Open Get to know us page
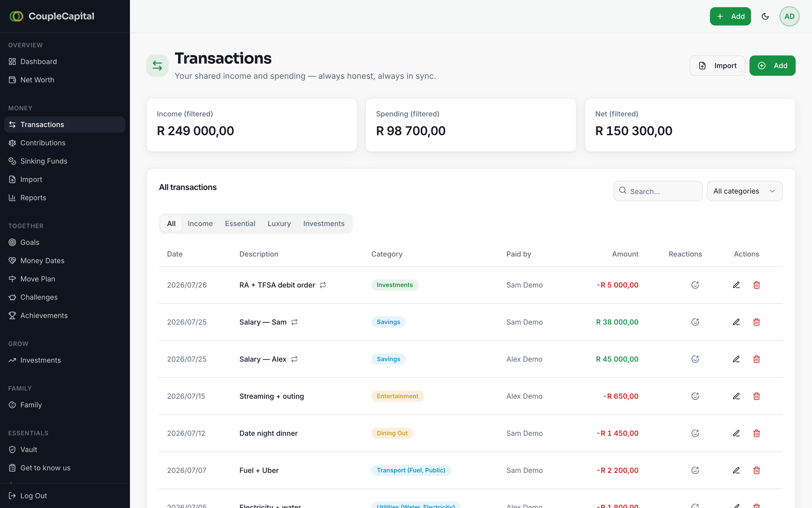The image size is (812, 508). [x=65, y=467]
